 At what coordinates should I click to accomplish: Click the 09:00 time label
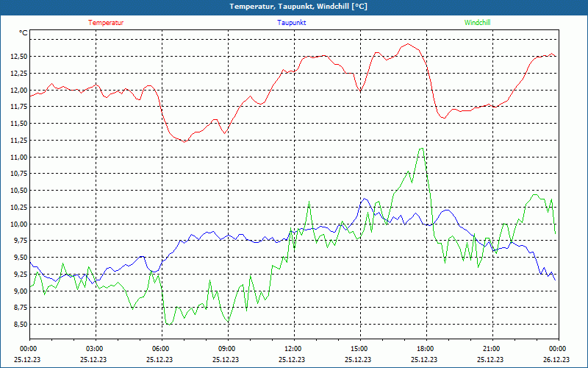pyautogui.click(x=228, y=349)
